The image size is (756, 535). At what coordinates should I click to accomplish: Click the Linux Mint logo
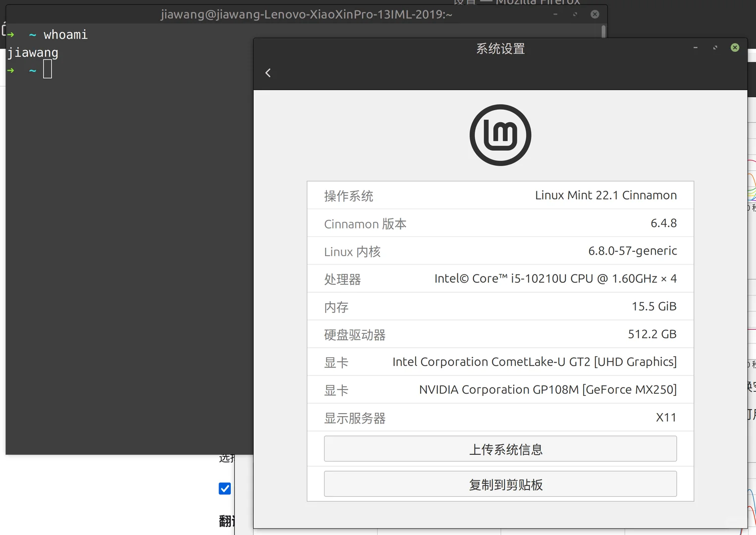click(x=500, y=134)
